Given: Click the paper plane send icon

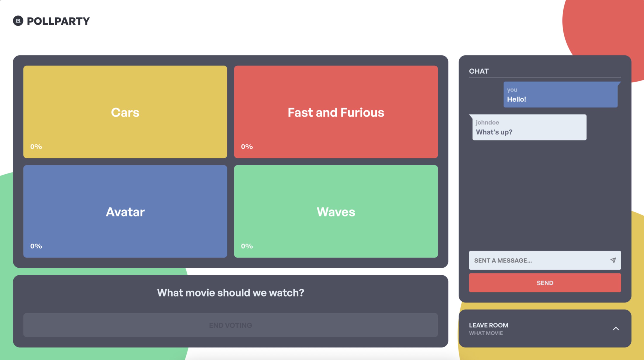Looking at the screenshot, I should point(613,260).
